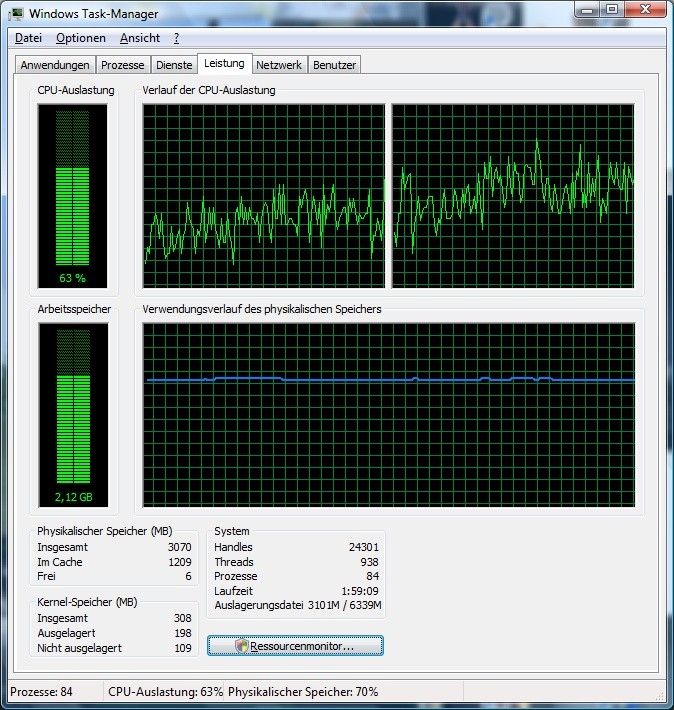Image resolution: width=674 pixels, height=710 pixels.
Task: Switch to the Benutzer tab
Action: coord(334,65)
